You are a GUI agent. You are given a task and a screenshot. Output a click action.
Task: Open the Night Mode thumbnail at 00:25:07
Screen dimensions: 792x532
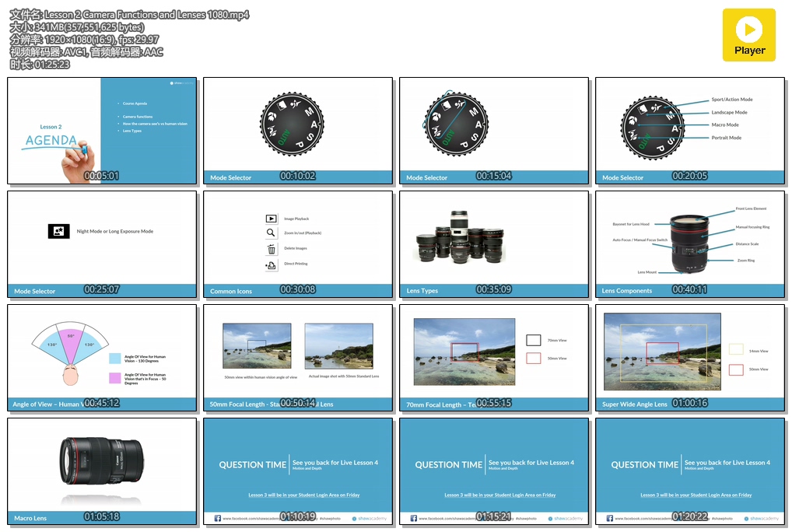click(x=102, y=244)
